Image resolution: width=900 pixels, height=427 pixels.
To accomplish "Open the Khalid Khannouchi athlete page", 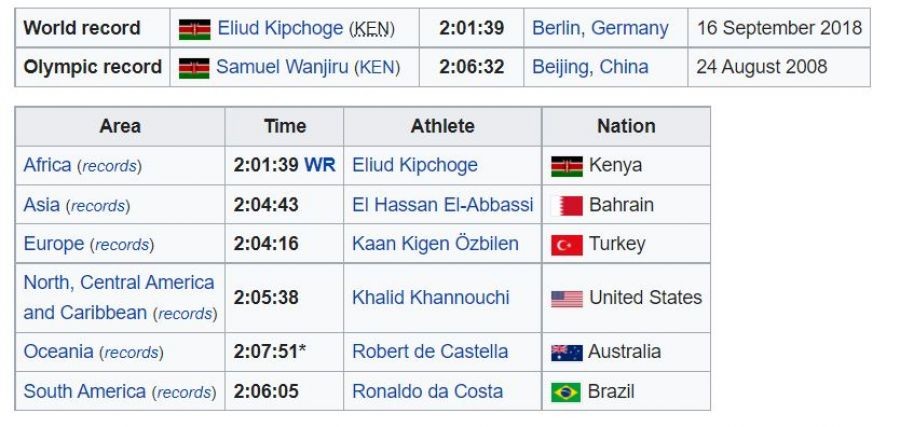I will coord(430,297).
